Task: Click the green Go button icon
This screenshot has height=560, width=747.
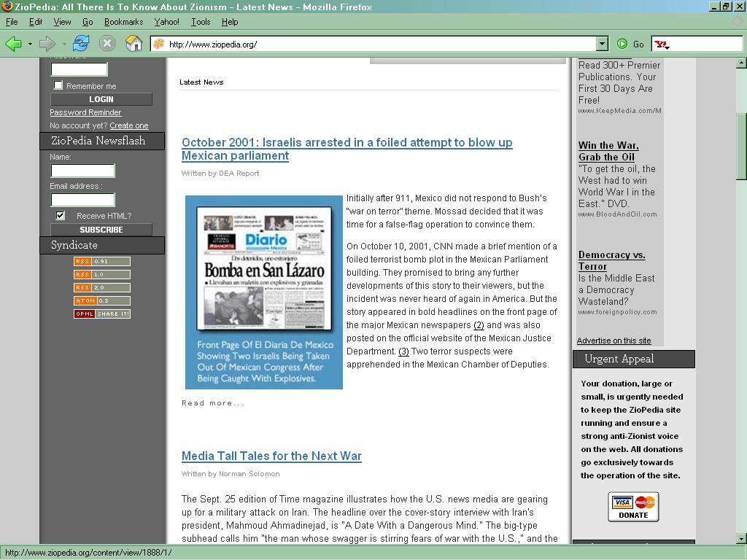Action: [x=622, y=44]
